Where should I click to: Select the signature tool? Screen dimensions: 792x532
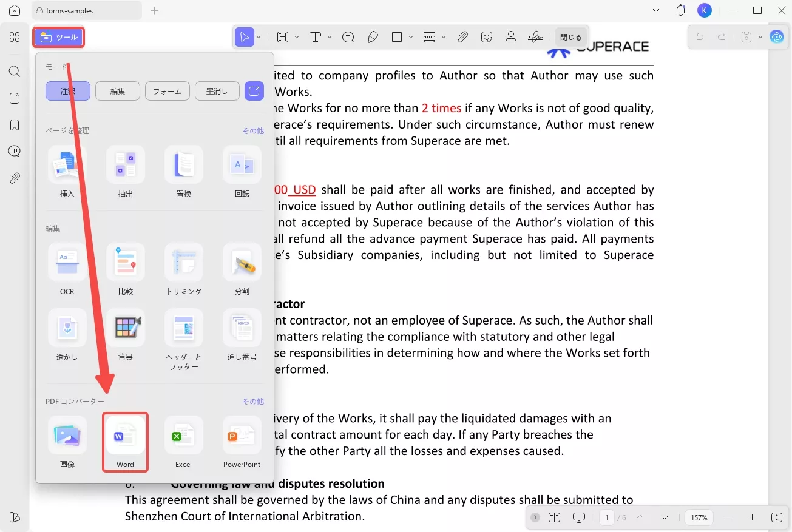pyautogui.click(x=535, y=38)
